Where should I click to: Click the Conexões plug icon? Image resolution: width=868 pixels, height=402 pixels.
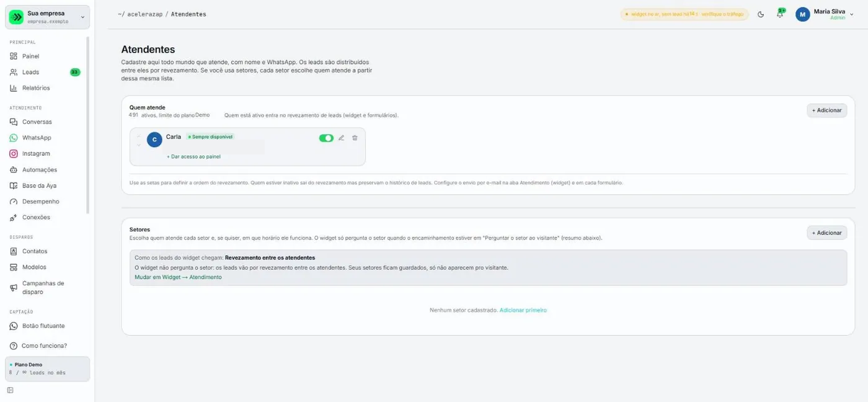(x=14, y=218)
